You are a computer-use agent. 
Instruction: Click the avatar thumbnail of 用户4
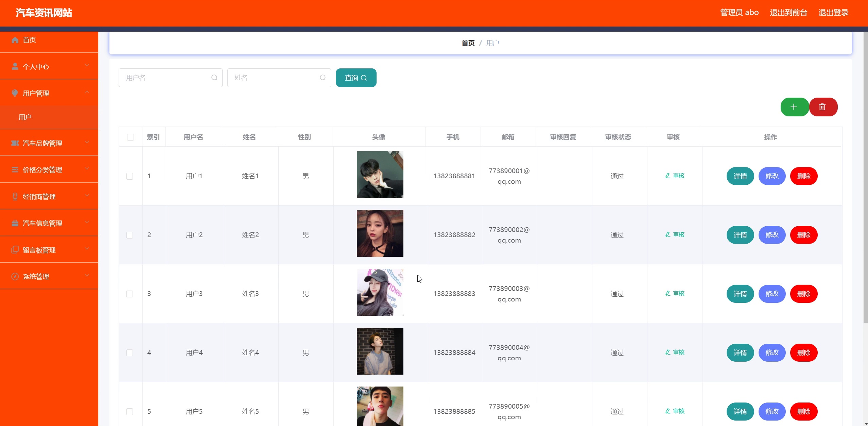tap(380, 351)
